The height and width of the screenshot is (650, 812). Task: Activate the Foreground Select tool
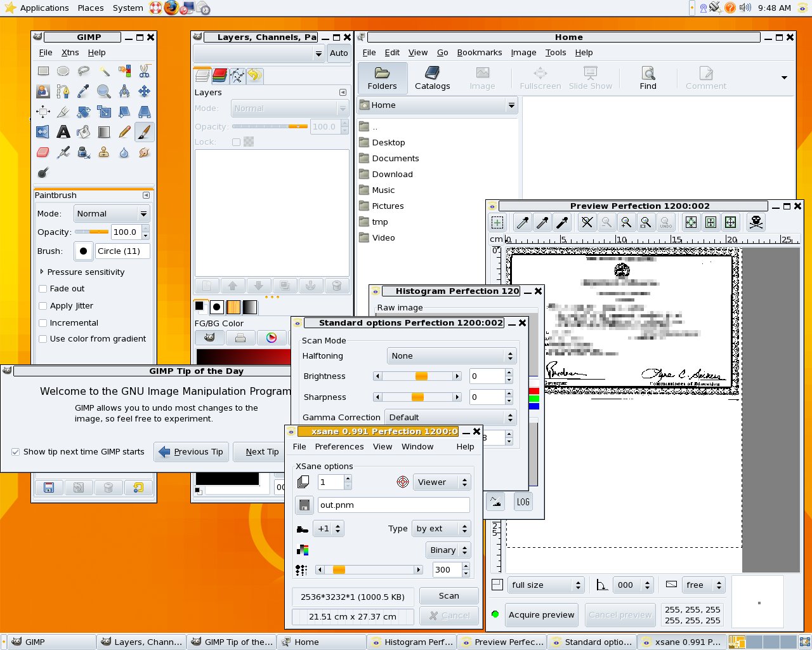click(43, 91)
